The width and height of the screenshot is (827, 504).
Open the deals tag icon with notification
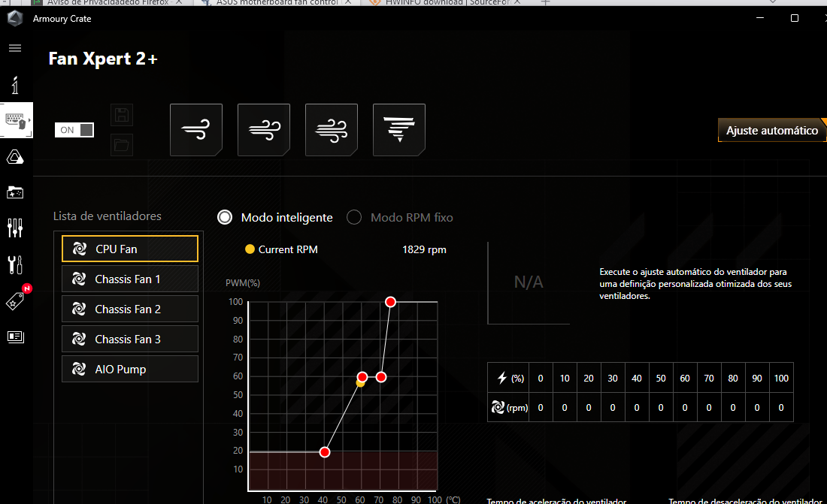[x=15, y=300]
